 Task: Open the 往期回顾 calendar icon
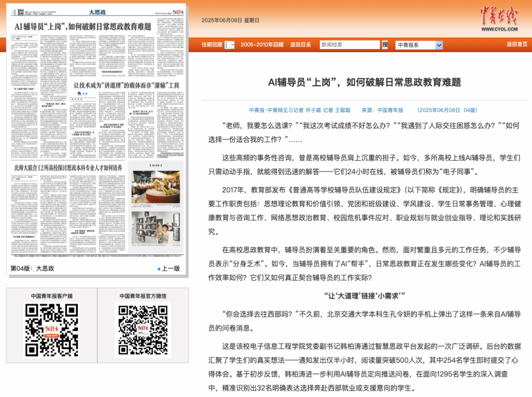coord(229,45)
